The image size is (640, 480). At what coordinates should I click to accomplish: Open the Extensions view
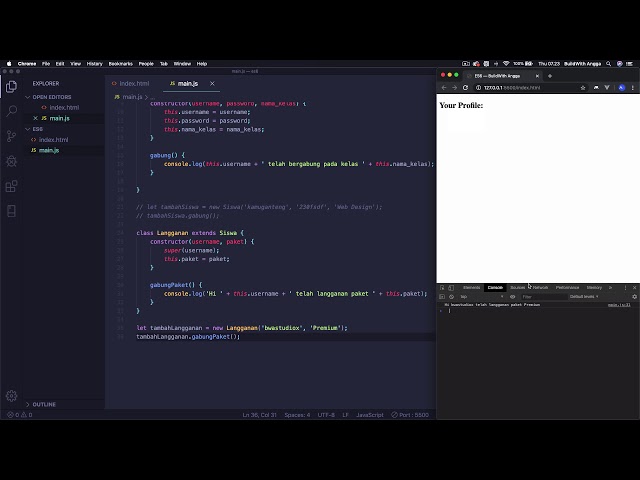11,186
